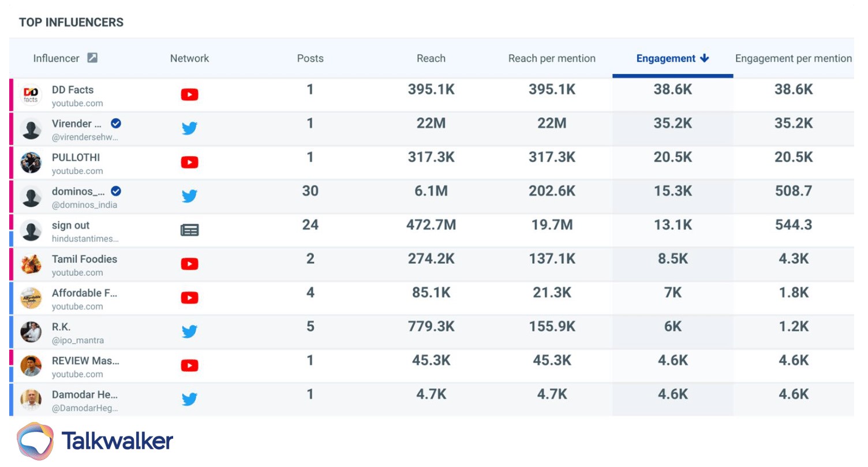Click the @ipo_mantra handle
Screen dimensions: 868x467
tap(78, 341)
